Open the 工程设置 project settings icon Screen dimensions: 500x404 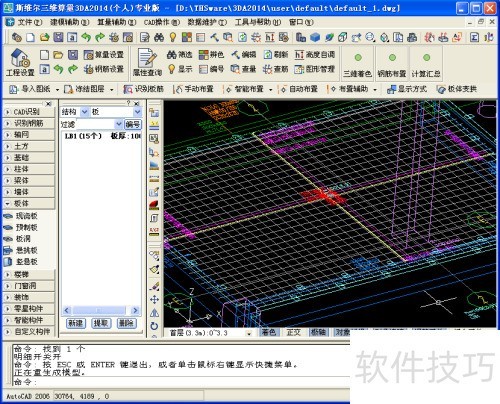(20, 62)
